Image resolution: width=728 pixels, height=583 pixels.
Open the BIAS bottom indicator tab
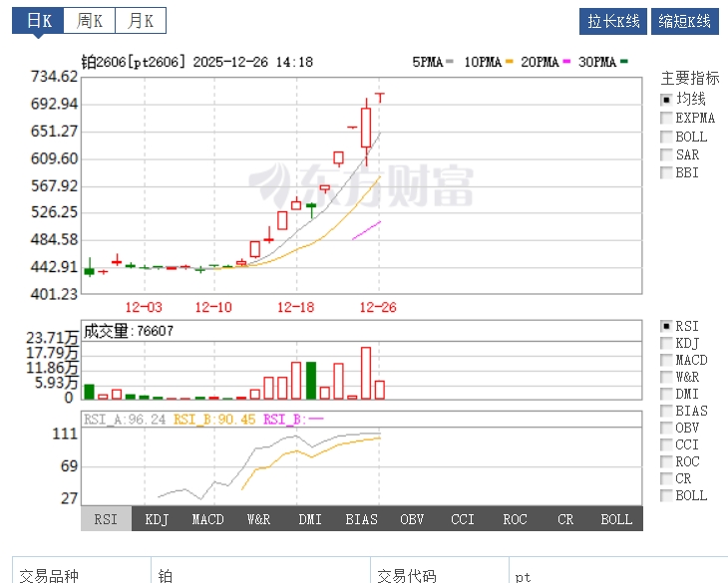tap(361, 519)
